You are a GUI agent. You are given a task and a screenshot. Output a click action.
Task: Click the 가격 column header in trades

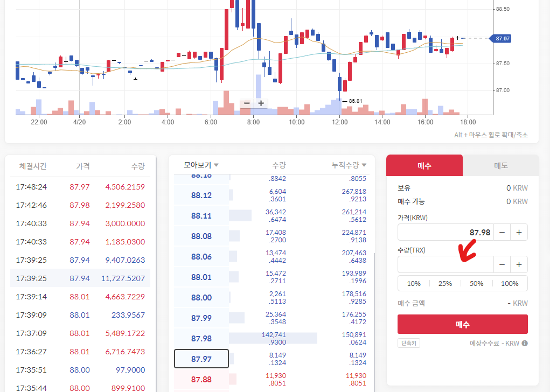click(83, 166)
